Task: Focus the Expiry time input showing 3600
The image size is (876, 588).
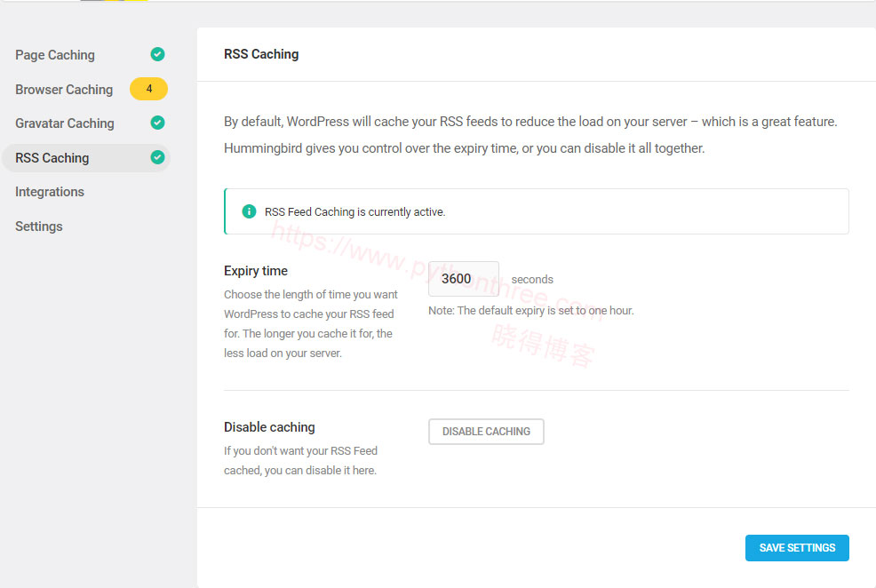Action: point(464,279)
